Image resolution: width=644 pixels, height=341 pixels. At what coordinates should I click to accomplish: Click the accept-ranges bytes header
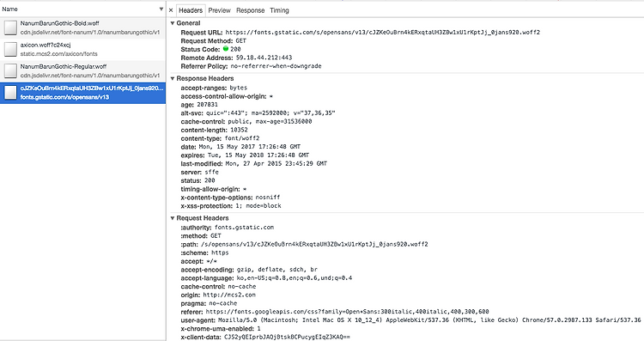point(214,88)
